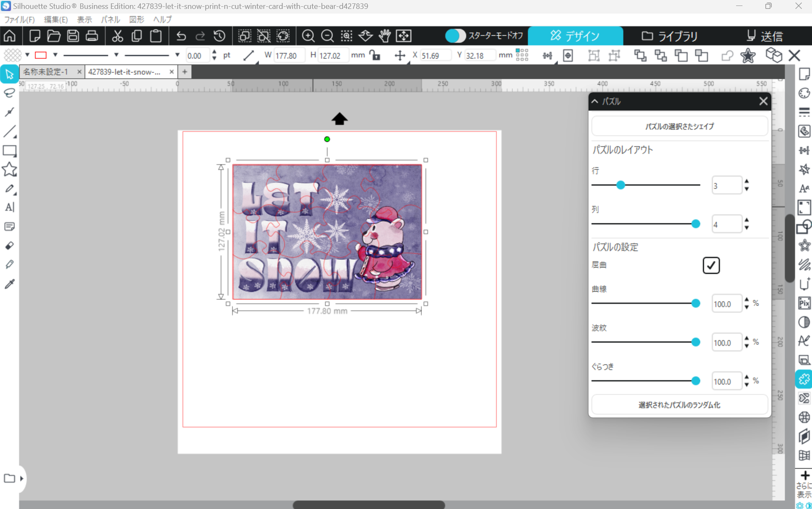This screenshot has height=509, width=812.
Task: Close the 427839-let-it-snow document tab
Action: [171, 72]
